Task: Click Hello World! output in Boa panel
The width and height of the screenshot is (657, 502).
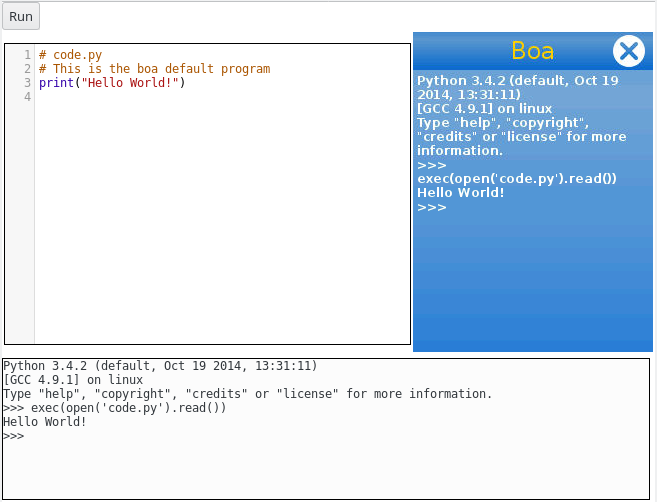Action: pos(460,193)
